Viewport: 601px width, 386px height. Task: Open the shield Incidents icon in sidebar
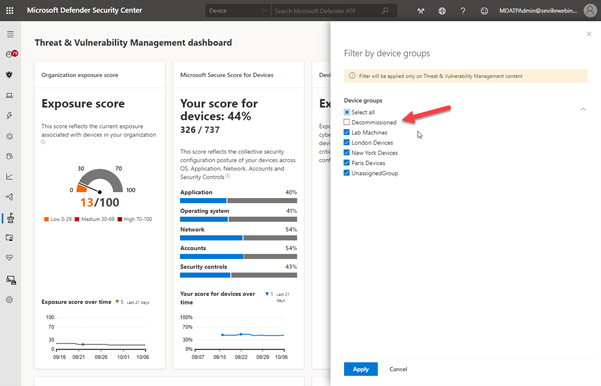pyautogui.click(x=10, y=75)
